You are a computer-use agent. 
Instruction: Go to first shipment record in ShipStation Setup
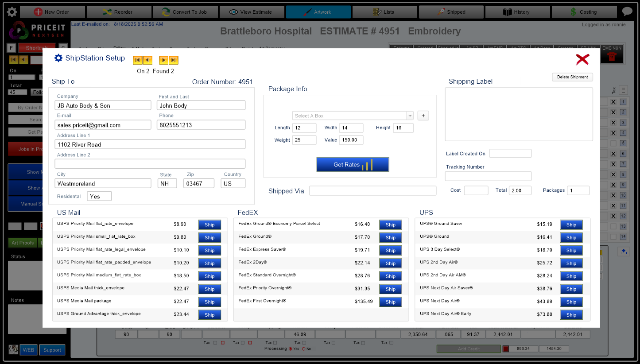pyautogui.click(x=138, y=60)
